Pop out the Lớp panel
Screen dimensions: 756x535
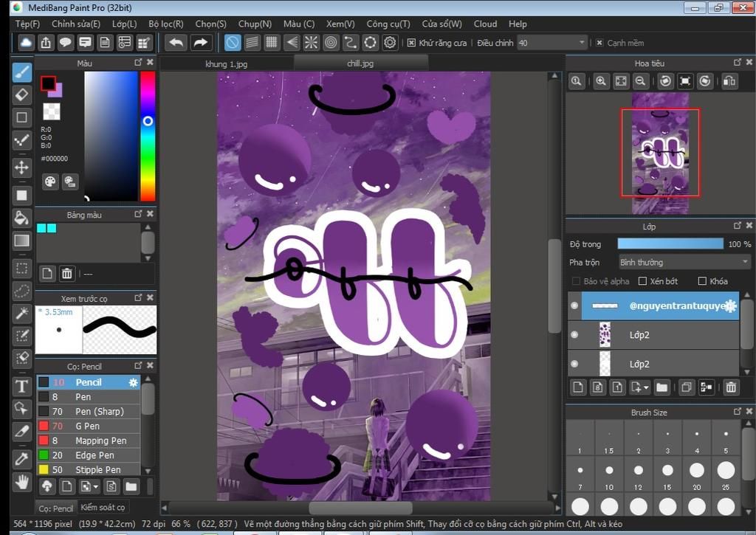tap(737, 226)
